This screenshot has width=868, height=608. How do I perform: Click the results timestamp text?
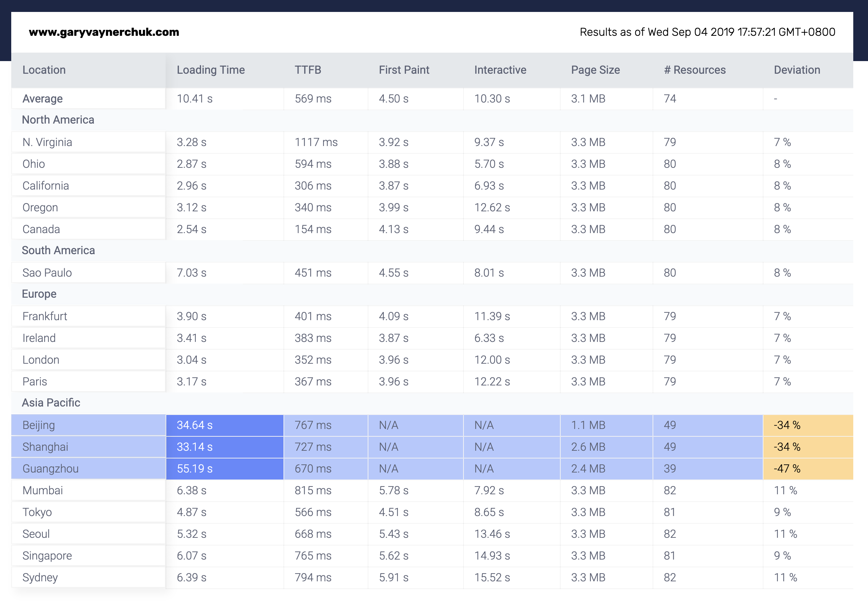click(x=707, y=32)
